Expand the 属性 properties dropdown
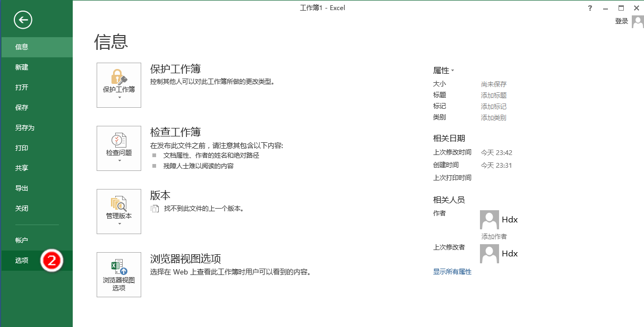 tap(444, 71)
